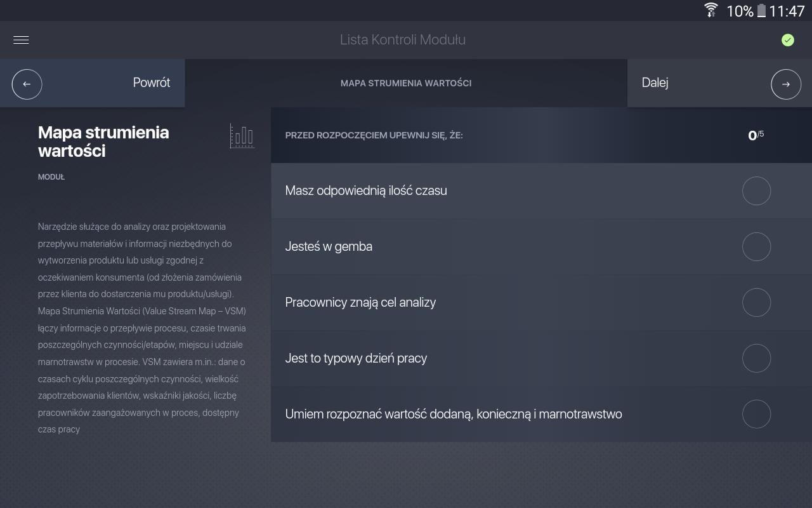Tap the Wi-Fi status icon

[711, 10]
